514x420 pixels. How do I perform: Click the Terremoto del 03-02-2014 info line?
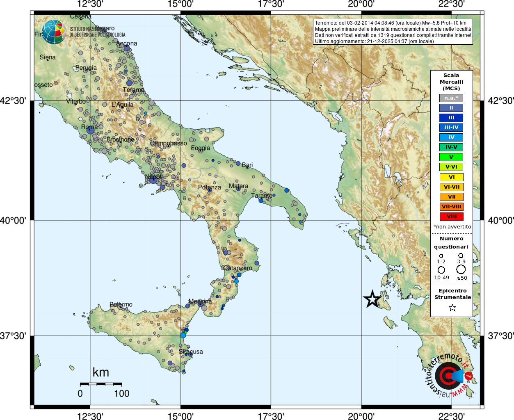coord(391,23)
